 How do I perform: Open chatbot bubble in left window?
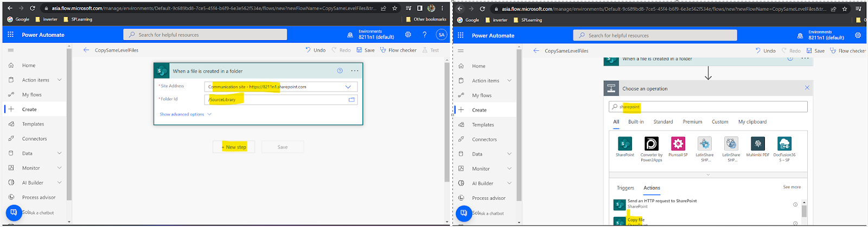click(x=14, y=212)
